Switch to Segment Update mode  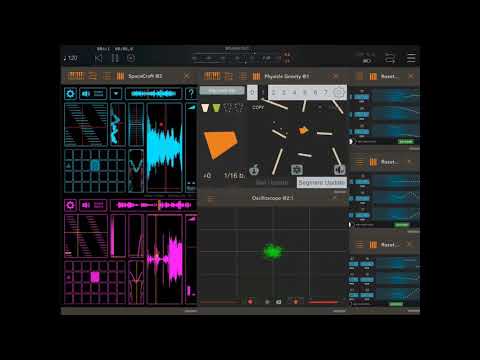pos(322,182)
